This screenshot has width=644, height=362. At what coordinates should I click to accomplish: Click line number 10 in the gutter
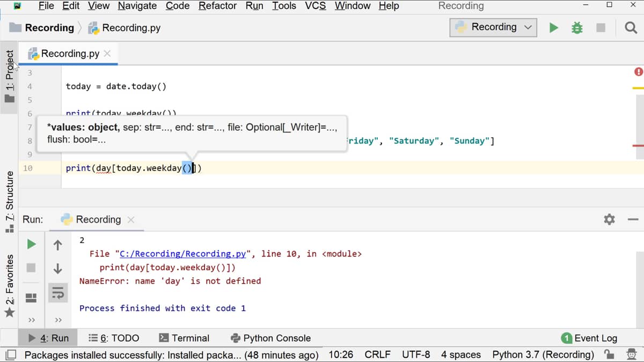click(28, 168)
